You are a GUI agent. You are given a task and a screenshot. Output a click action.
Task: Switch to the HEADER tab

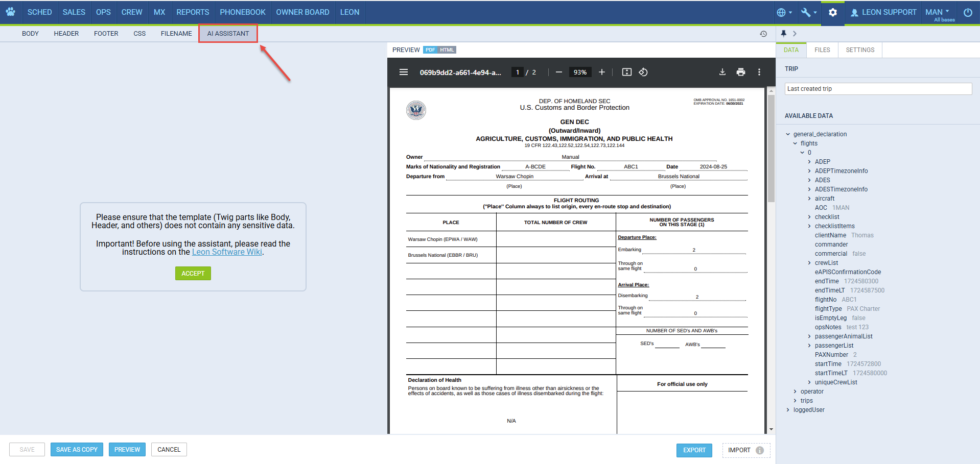tap(66, 34)
